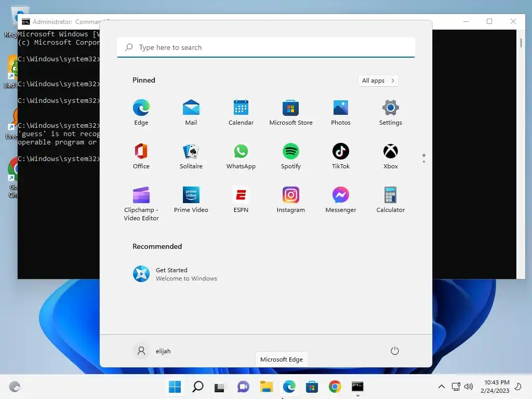Launch WhatsApp

click(x=241, y=156)
